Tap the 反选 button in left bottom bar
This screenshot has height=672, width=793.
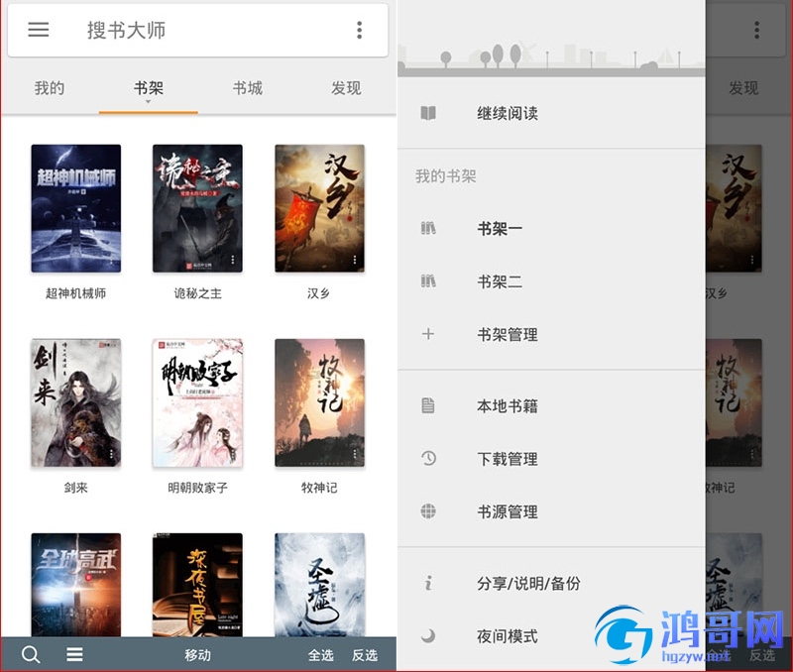click(x=365, y=655)
